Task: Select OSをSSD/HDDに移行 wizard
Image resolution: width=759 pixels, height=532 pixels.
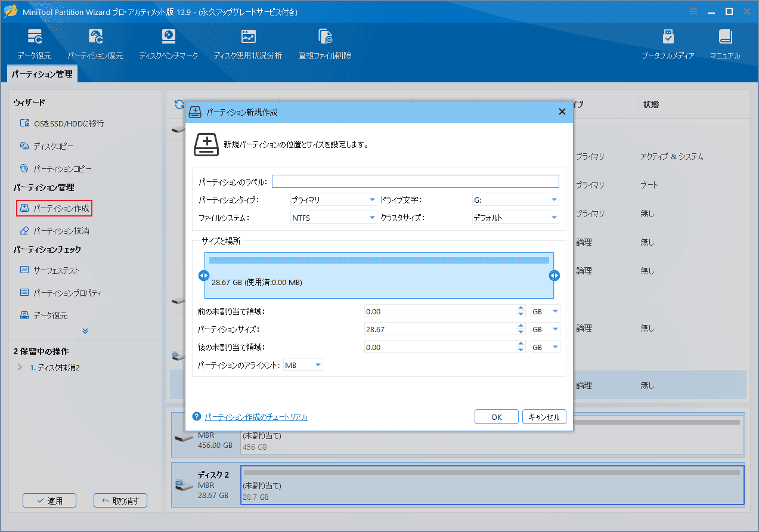Action: (62, 123)
